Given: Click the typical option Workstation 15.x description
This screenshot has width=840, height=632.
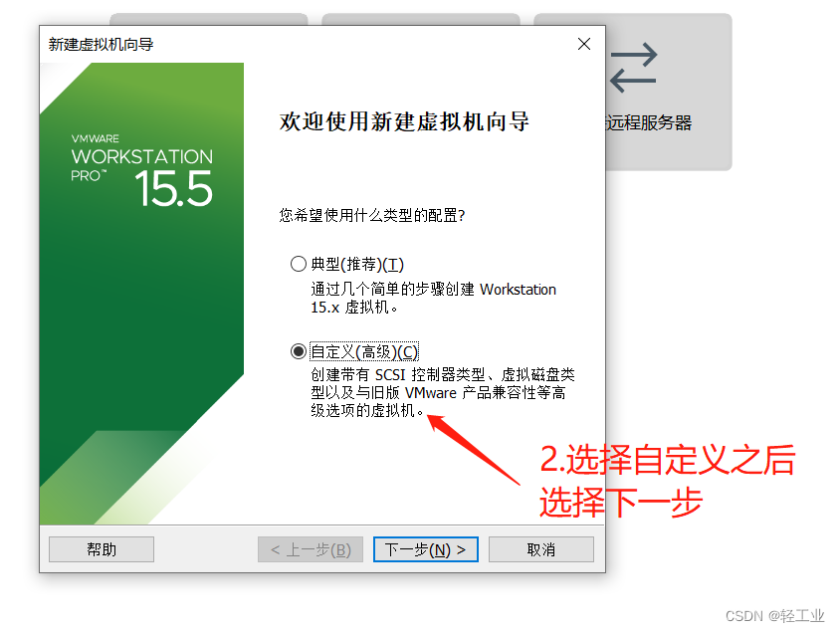Looking at the screenshot, I should click(433, 299).
